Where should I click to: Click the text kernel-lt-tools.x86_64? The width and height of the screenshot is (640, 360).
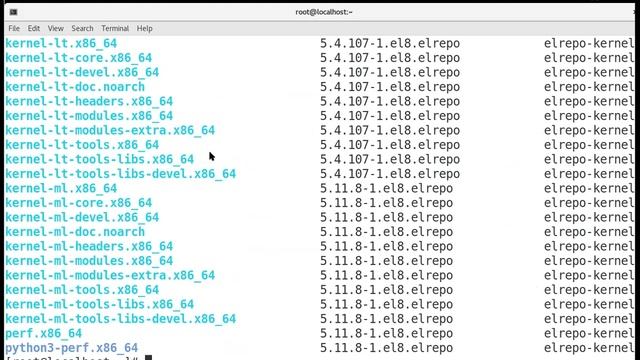point(82,145)
